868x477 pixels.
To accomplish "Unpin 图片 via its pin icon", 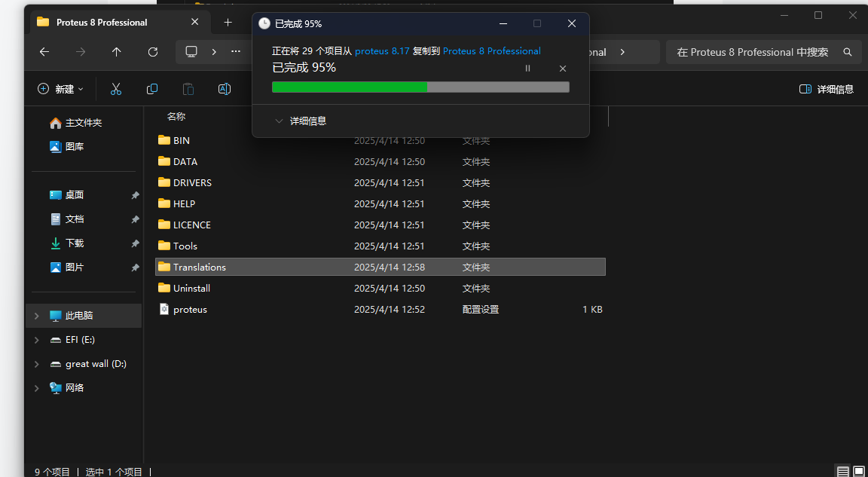I will coord(135,268).
